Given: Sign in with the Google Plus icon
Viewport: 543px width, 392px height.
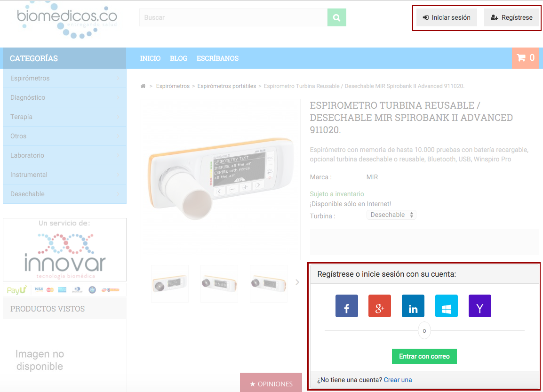Looking at the screenshot, I should pyautogui.click(x=380, y=306).
